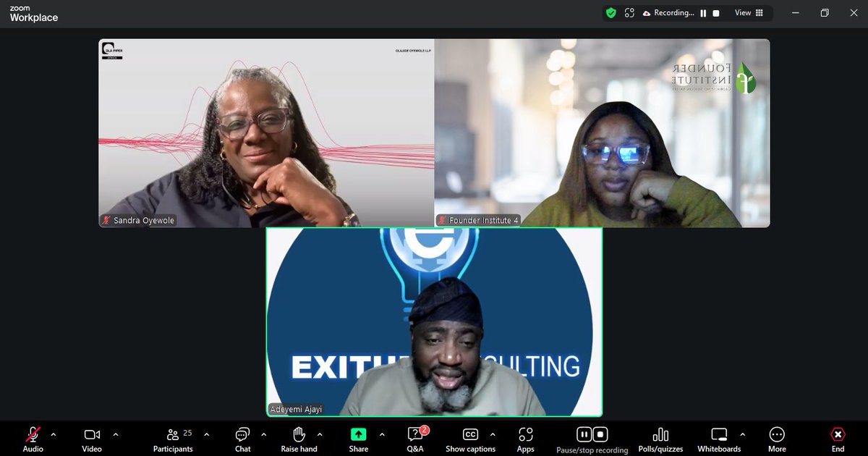Expand video options chevron
Screen dimensions: 868x456
(115, 434)
